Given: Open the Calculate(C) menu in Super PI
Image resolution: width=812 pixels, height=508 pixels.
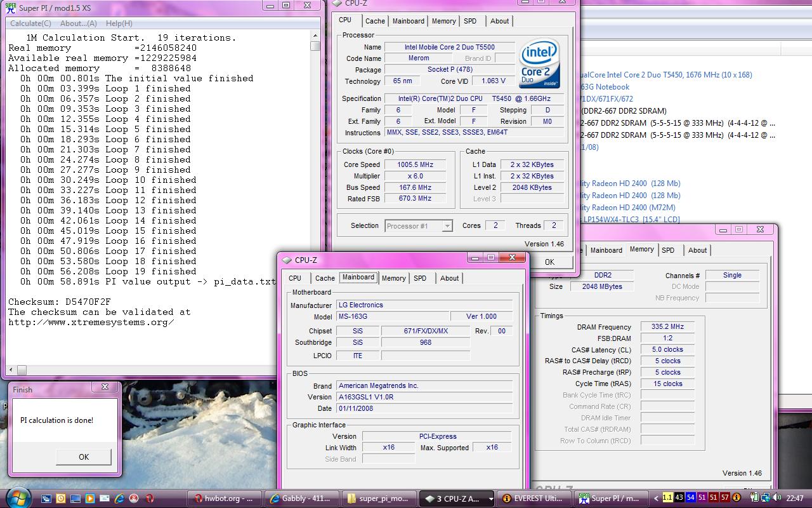Looking at the screenshot, I should (x=30, y=23).
